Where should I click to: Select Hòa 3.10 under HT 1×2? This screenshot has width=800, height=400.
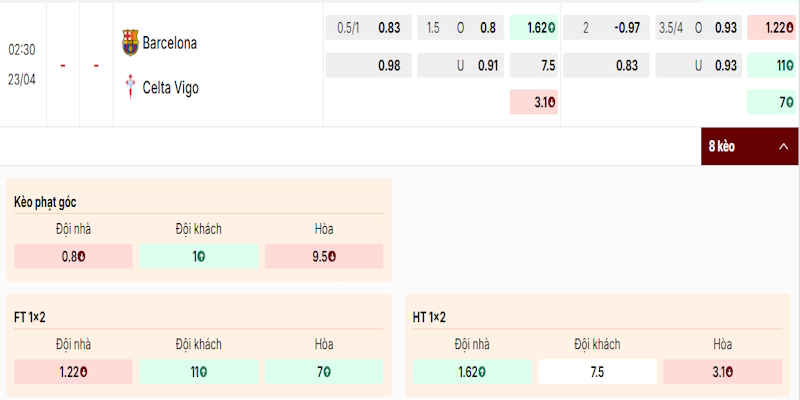723,372
